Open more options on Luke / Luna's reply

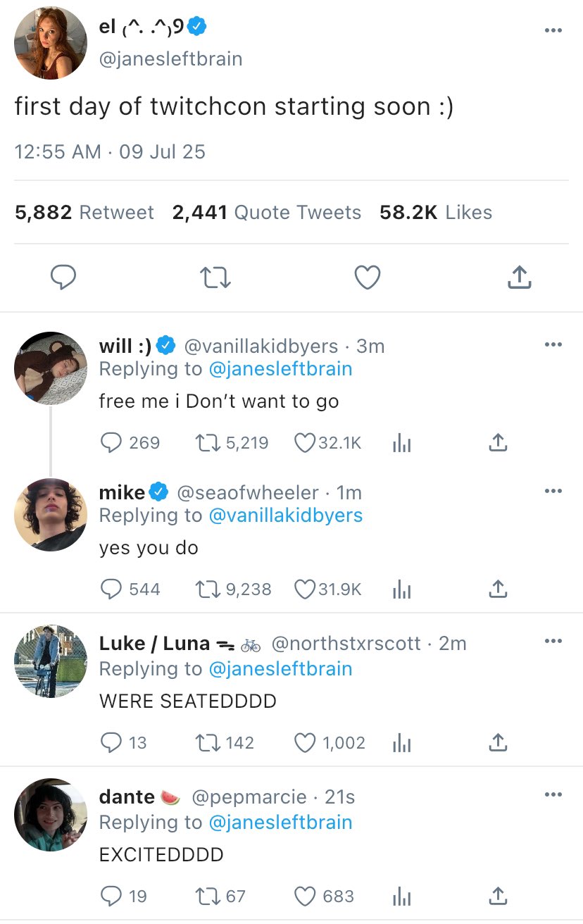point(553,641)
